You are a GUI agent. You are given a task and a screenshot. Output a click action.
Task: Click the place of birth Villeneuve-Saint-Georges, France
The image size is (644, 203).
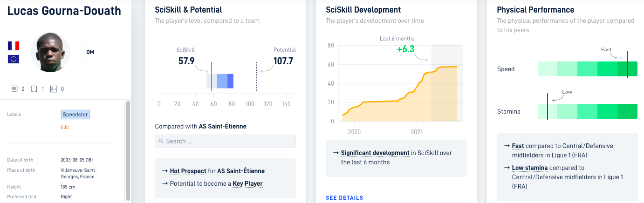79,173
